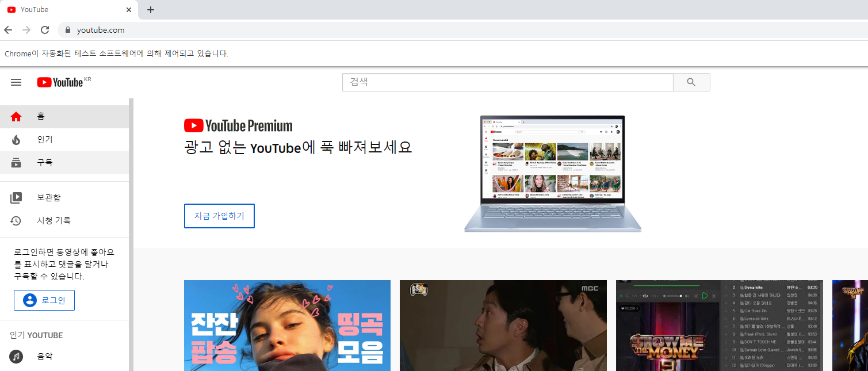Click the YouTube KR logo
868x371 pixels.
click(64, 82)
